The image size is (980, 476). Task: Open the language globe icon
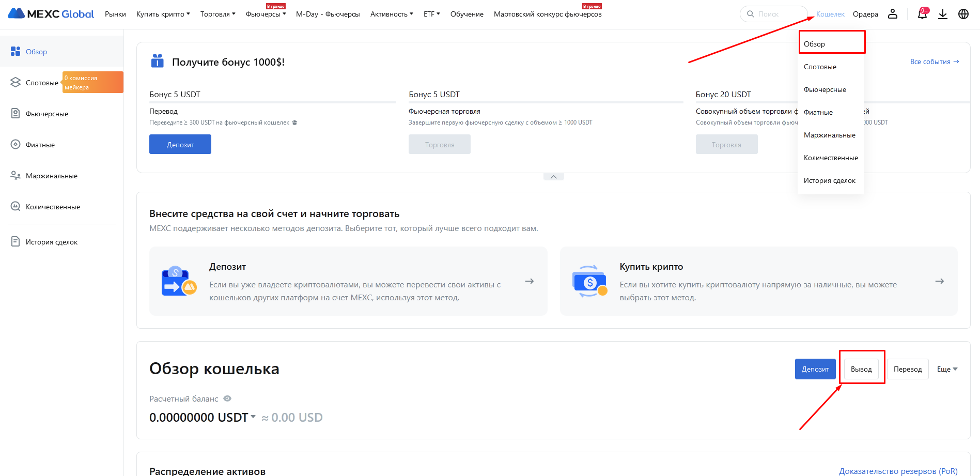pos(963,14)
